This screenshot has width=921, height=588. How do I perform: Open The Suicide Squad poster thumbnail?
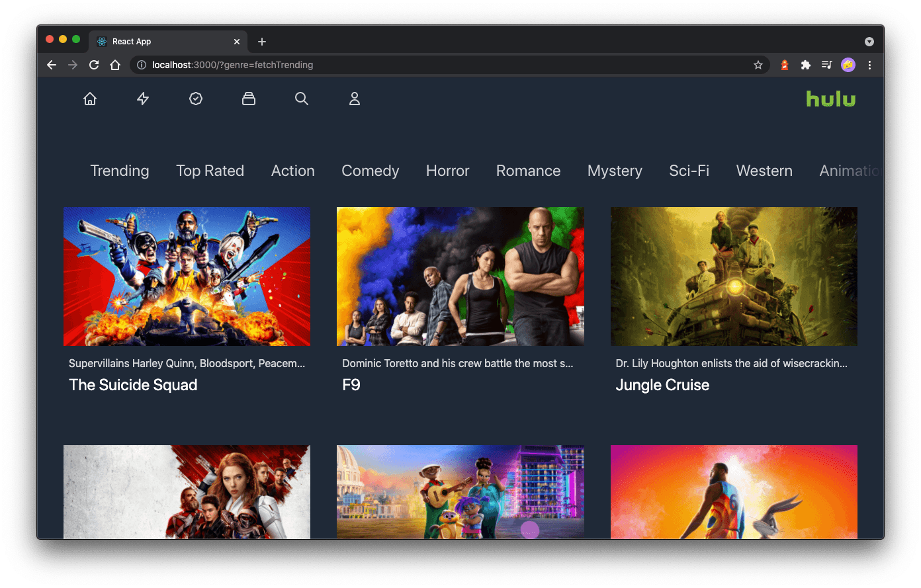pyautogui.click(x=187, y=276)
